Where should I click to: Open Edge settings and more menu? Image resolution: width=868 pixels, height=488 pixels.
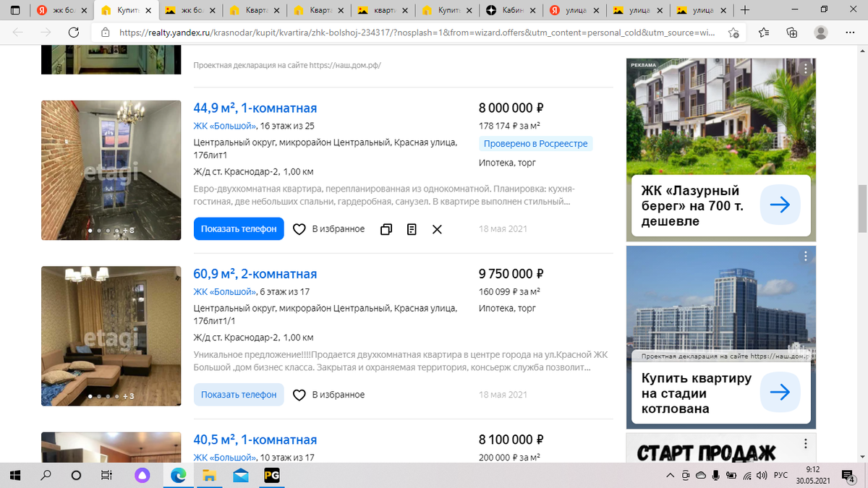click(848, 33)
